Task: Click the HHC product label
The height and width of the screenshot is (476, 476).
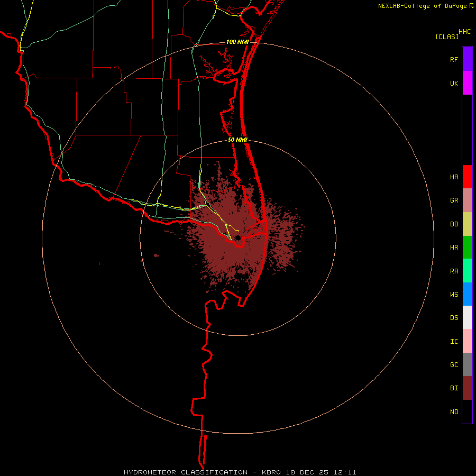Action: click(464, 32)
